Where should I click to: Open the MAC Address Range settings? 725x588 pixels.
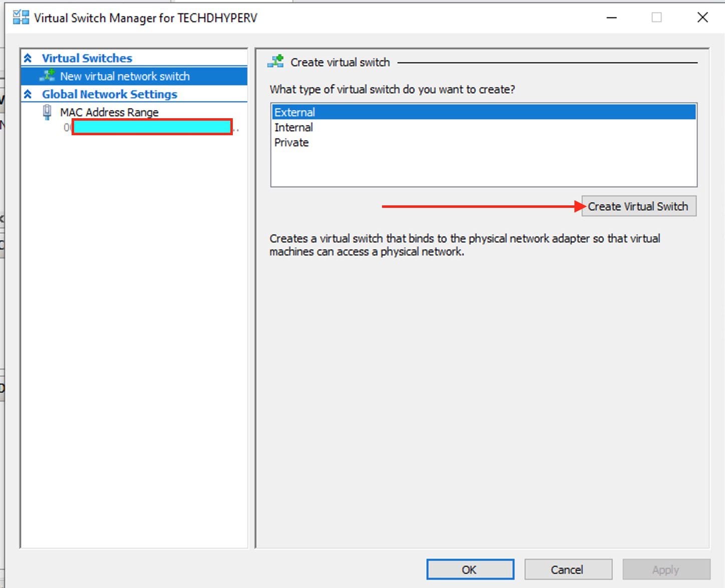(x=109, y=112)
